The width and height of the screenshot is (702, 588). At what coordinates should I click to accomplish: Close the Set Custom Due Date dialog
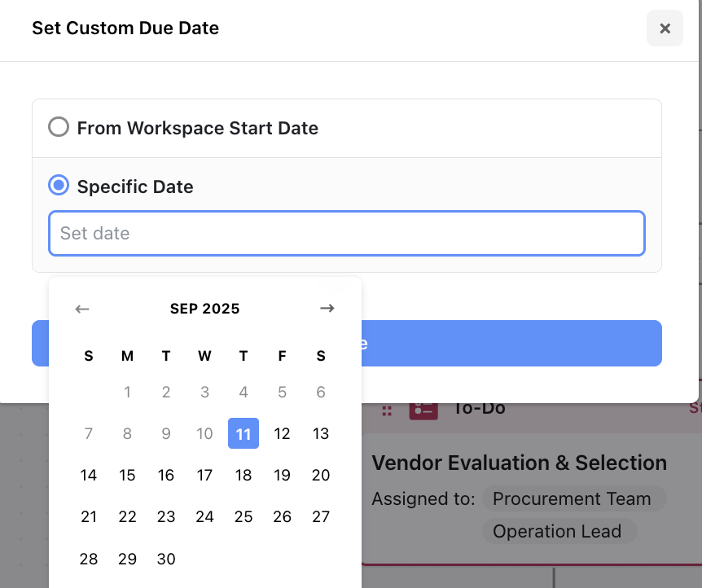coord(665,29)
